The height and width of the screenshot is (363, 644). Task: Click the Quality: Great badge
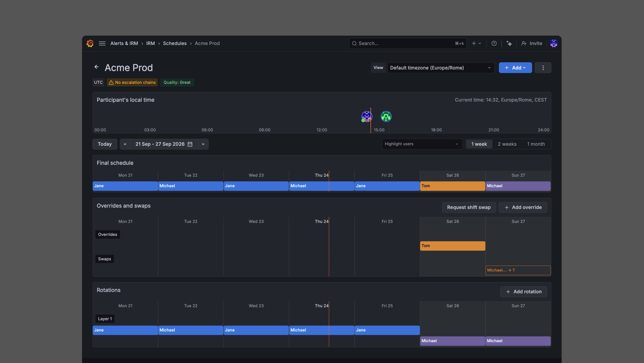pos(177,82)
